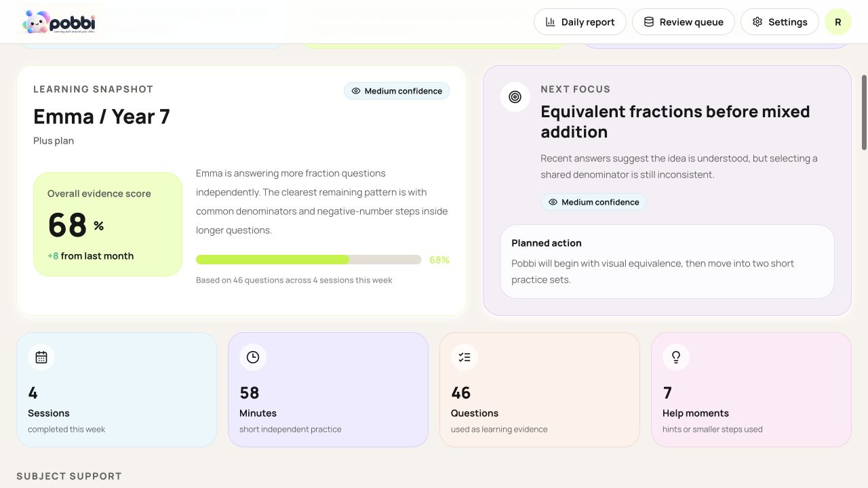This screenshot has height=488, width=868.
Task: Click the Planned action card
Action: tap(667, 262)
